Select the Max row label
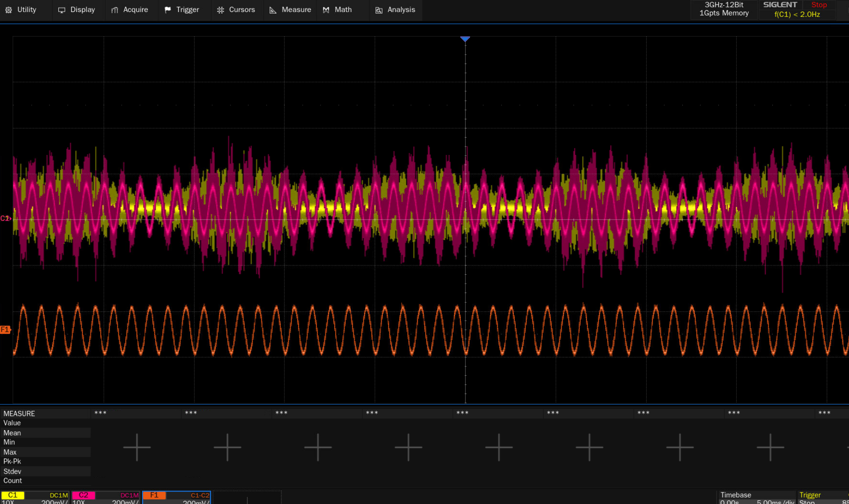849x504 pixels. tap(10, 452)
